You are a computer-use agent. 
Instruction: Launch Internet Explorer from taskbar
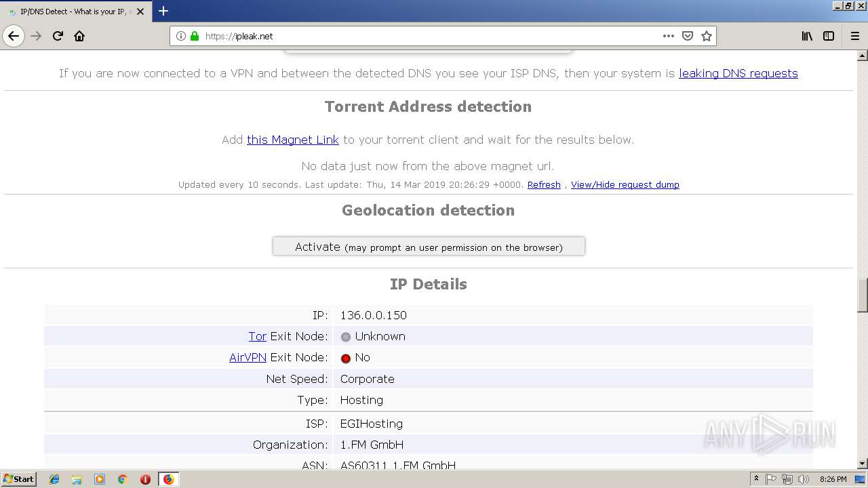(54, 479)
